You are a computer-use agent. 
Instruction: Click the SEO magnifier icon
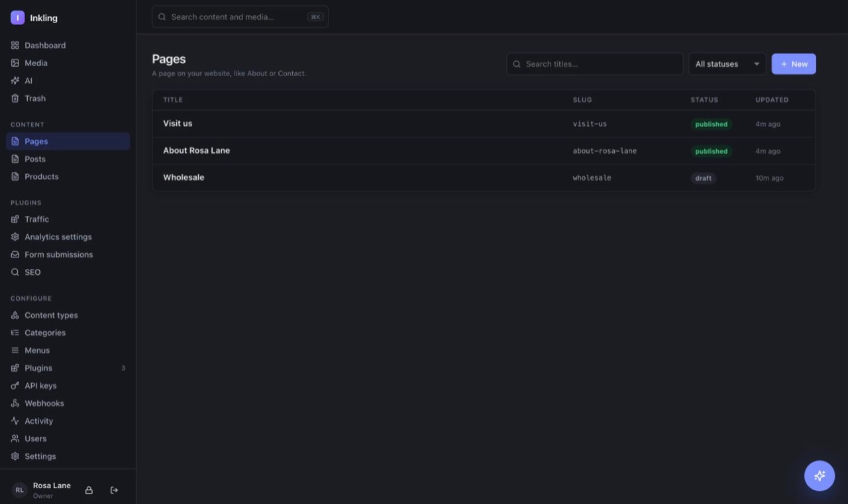pos(15,272)
